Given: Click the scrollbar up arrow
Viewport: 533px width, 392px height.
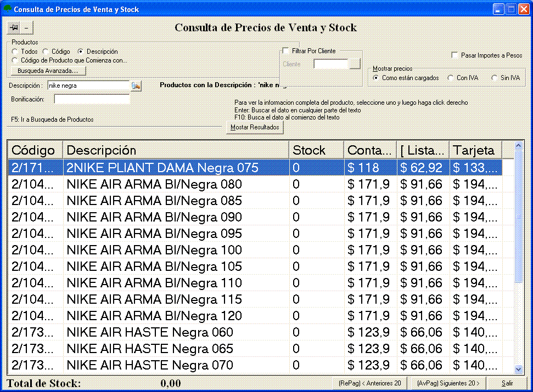Looking at the screenshot, I should point(518,146).
